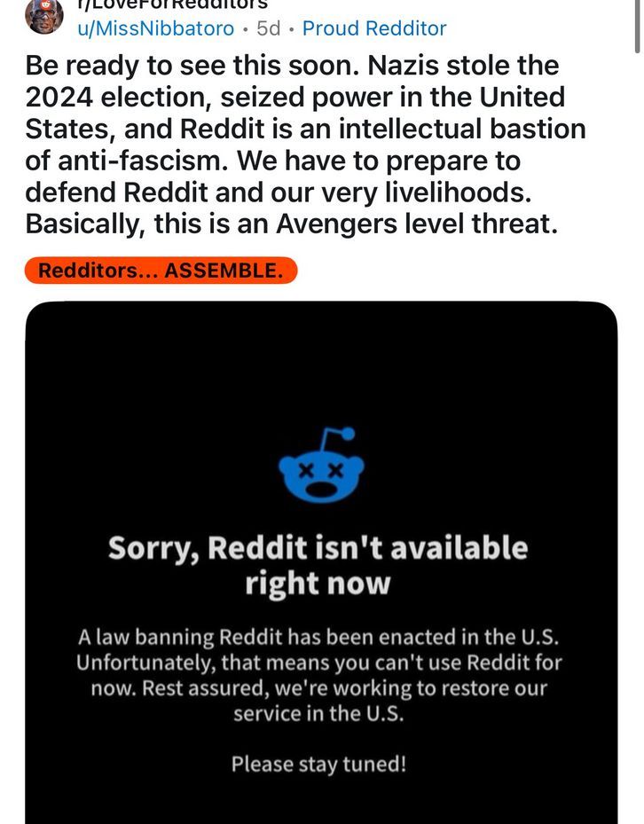
Task: Click 'Avengers level threat' title line
Action: [x=291, y=224]
